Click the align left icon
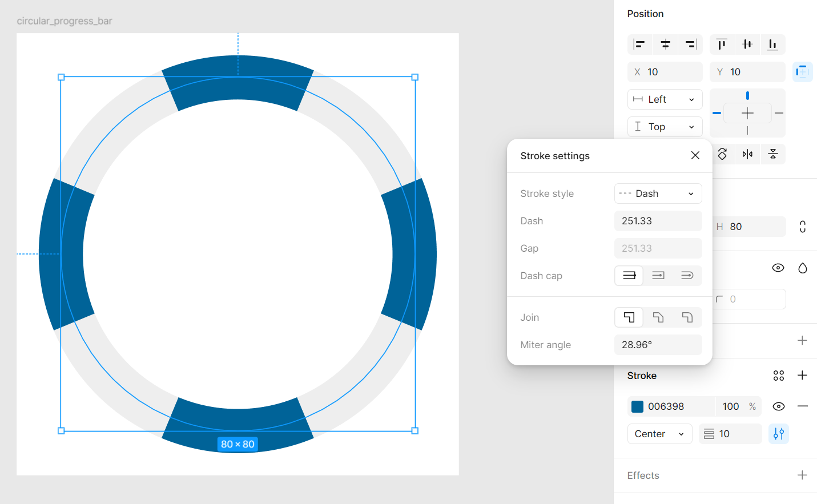This screenshot has height=504, width=817. pos(639,45)
